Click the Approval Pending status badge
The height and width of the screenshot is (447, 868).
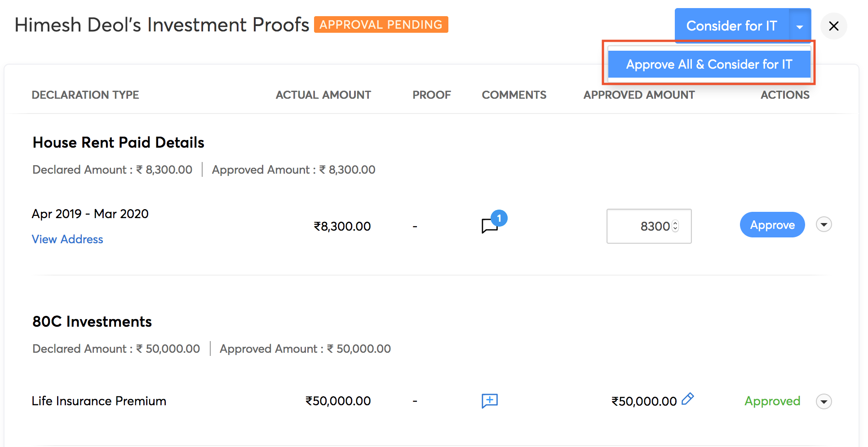coord(381,25)
